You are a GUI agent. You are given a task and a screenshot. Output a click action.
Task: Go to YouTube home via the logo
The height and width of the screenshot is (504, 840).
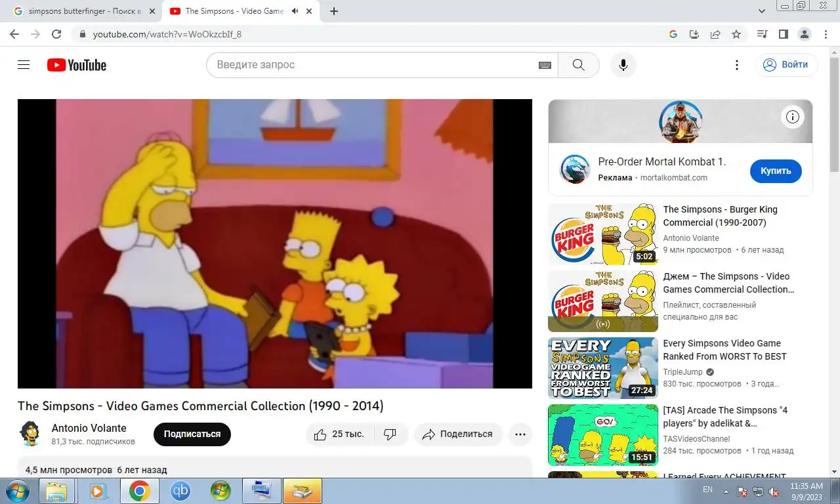(77, 65)
